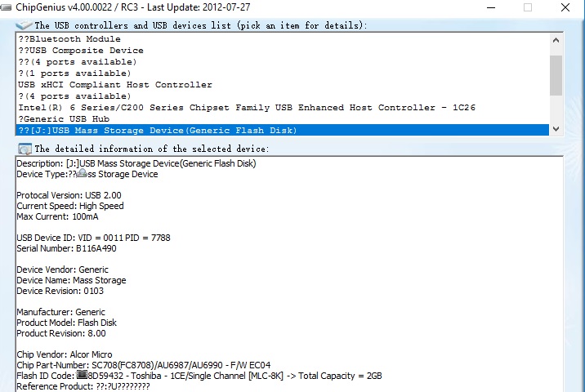The height and width of the screenshot is (392, 585).
Task: Click the Manufacturer: Generic line
Action: (x=60, y=312)
